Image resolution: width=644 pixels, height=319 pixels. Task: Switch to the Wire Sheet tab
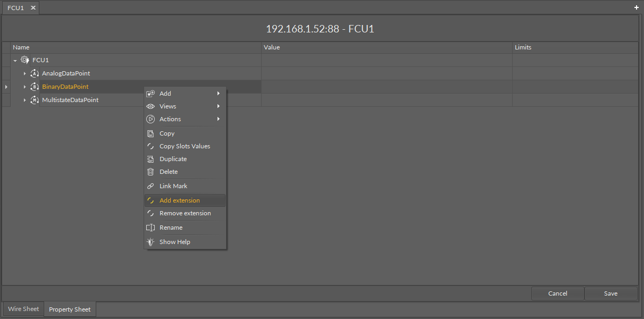[x=23, y=309]
